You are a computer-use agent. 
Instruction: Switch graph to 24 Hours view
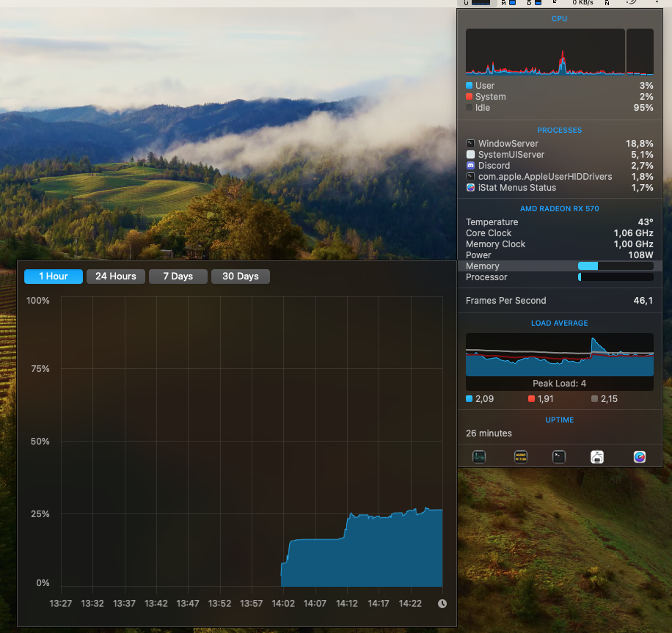coord(115,277)
